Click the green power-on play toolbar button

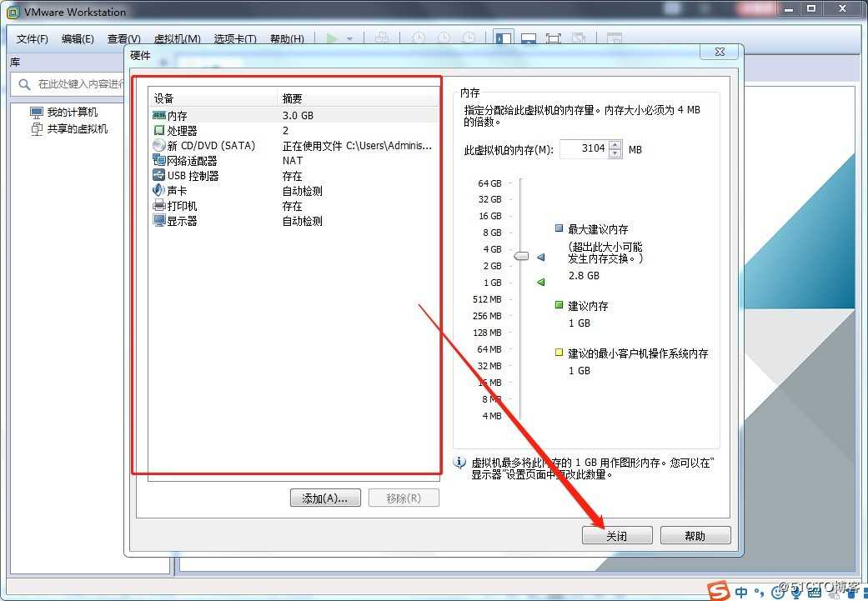click(x=332, y=38)
